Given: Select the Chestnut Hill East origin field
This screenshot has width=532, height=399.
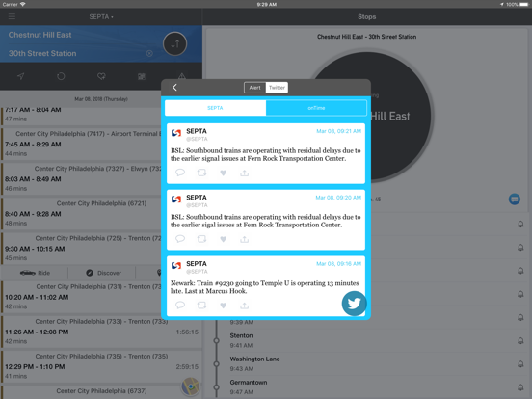Looking at the screenshot, I should [x=40, y=35].
